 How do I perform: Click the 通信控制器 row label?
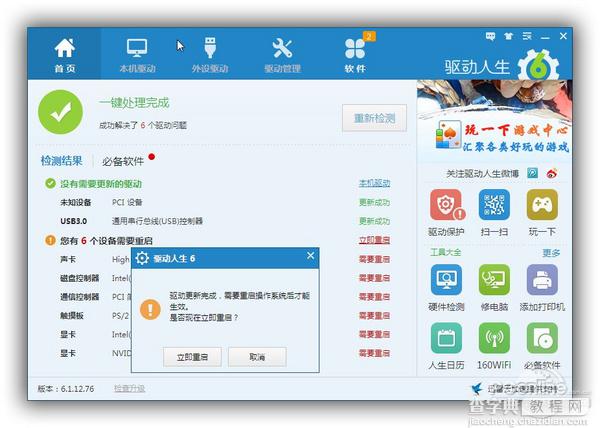point(79,297)
